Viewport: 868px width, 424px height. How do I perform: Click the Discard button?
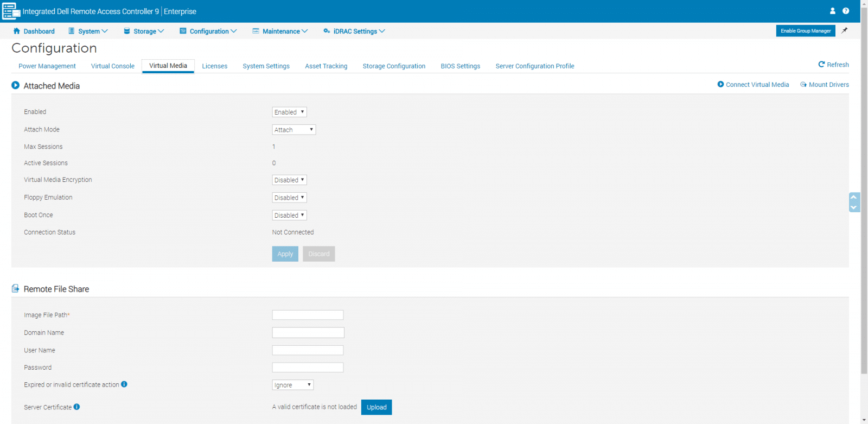pos(319,254)
